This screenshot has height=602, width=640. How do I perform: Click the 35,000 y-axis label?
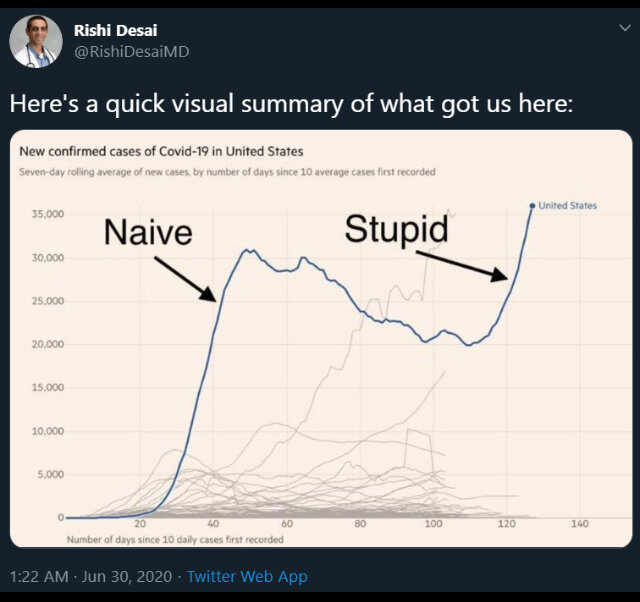tap(48, 214)
